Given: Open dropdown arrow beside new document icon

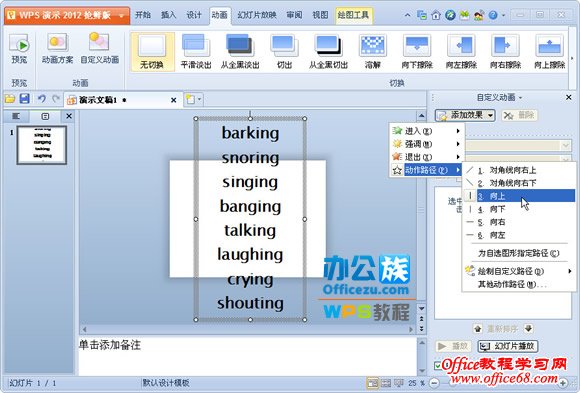Looking at the screenshot, I should pyautogui.click(x=199, y=99).
